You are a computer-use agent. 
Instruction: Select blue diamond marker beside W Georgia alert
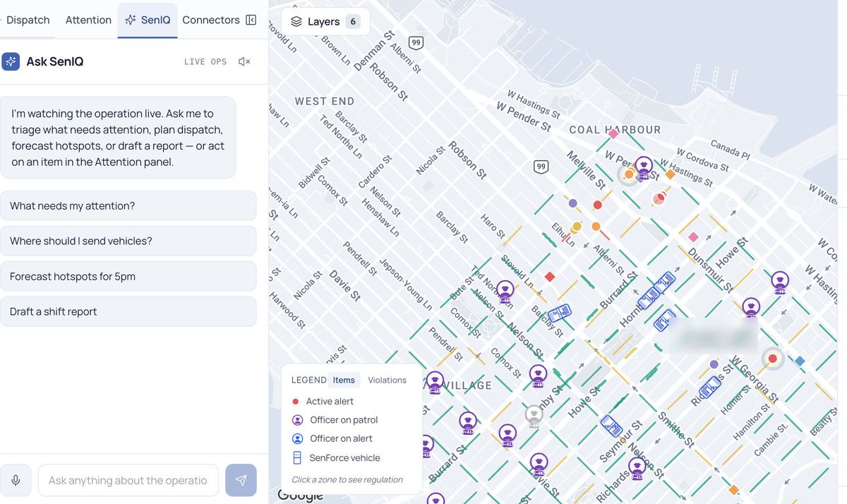tap(800, 361)
